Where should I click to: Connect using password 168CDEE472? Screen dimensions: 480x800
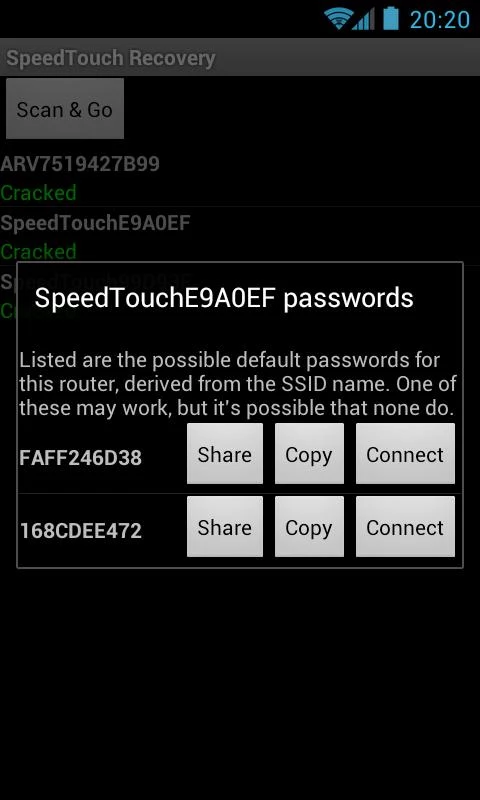point(405,527)
